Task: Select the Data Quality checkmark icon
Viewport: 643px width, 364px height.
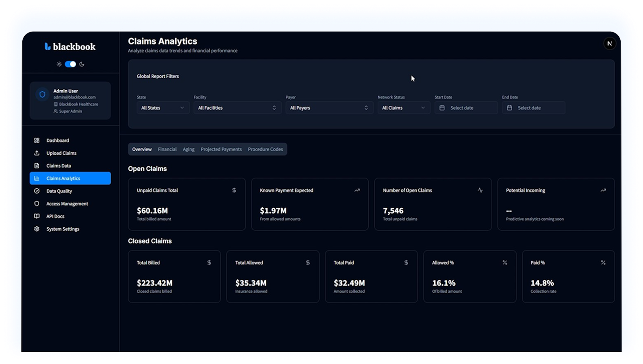Action: coord(36,191)
